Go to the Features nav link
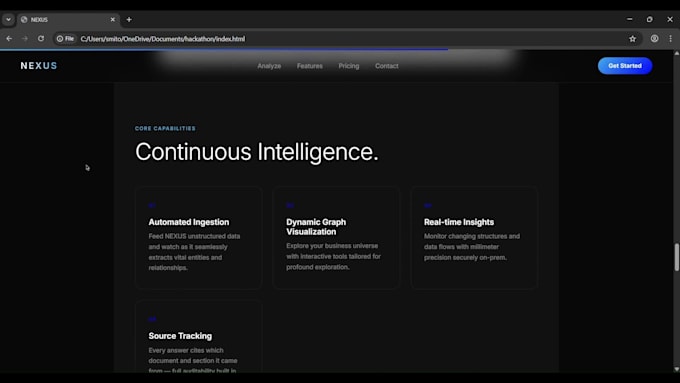This screenshot has width=680, height=383. coord(310,66)
